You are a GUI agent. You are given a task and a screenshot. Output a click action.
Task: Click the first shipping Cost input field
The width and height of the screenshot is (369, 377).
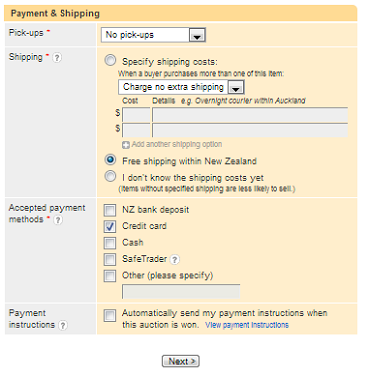tap(136, 115)
